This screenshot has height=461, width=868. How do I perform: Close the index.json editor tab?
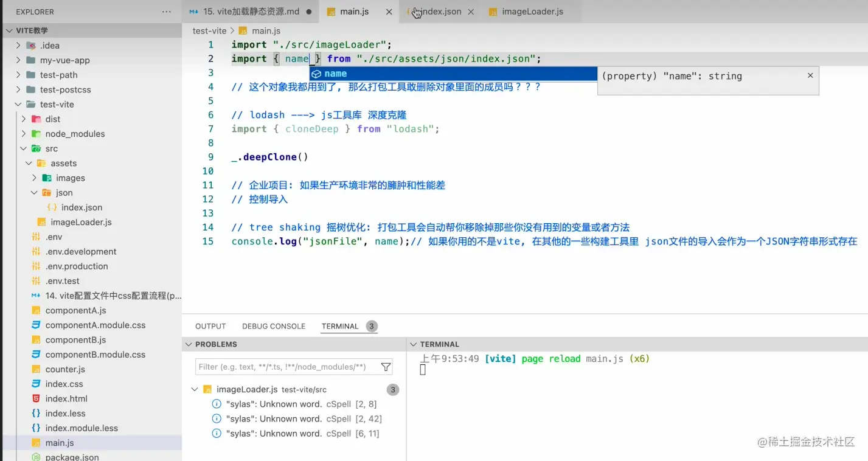[x=471, y=12]
